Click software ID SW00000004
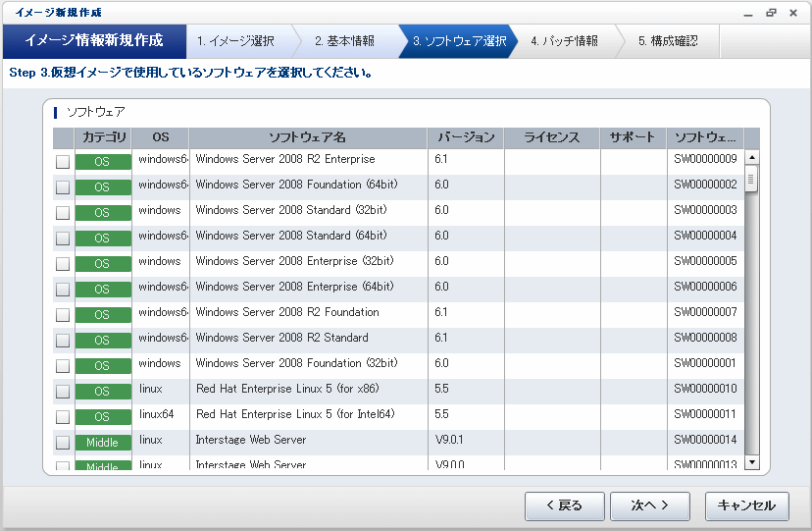812x531 pixels. tap(705, 236)
